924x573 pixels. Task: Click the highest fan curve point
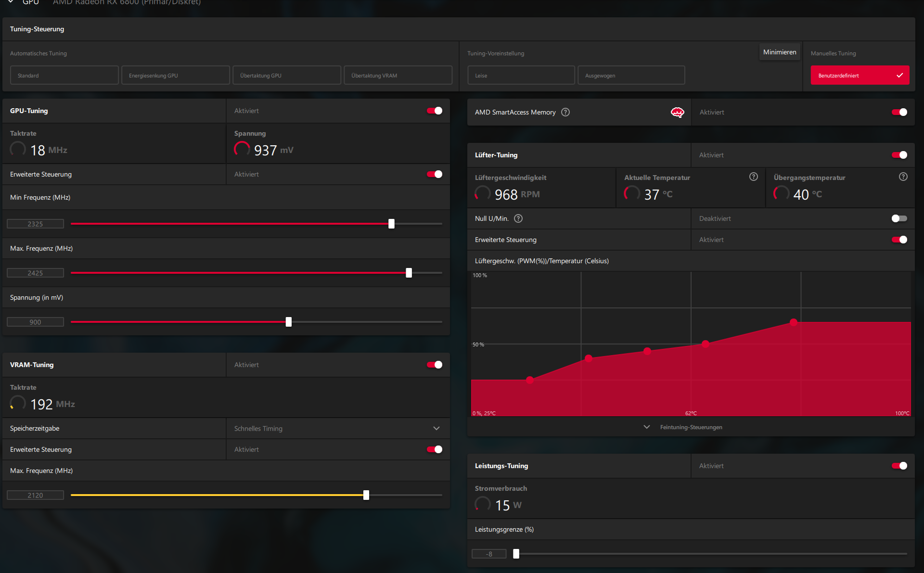point(794,322)
